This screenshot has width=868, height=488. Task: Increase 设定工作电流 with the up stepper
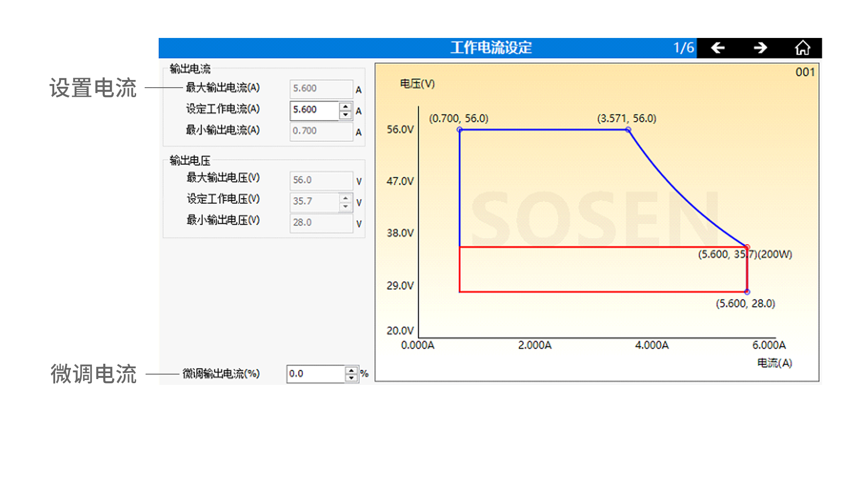[345, 107]
